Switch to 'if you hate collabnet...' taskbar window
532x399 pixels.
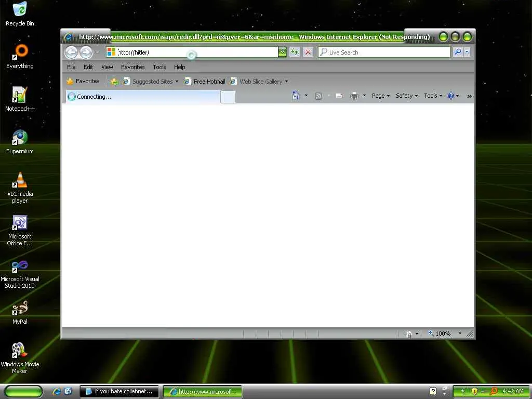(x=119, y=392)
